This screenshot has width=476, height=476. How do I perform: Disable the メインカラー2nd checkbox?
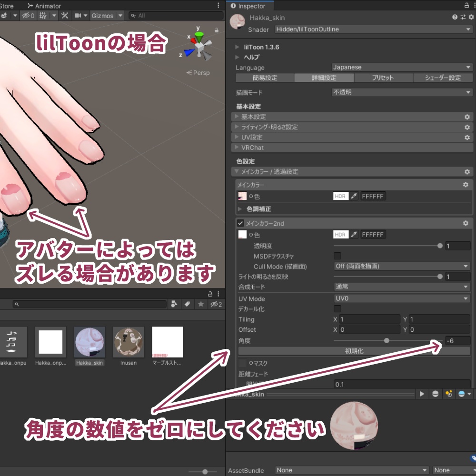[240, 223]
